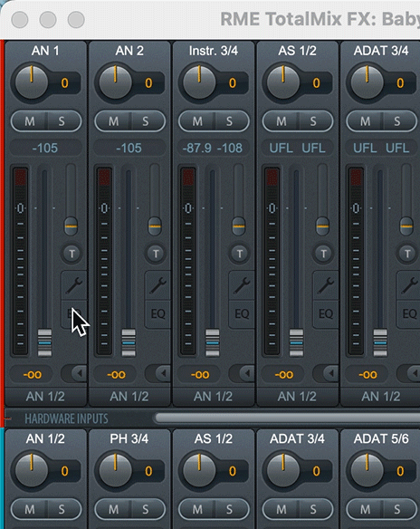Solo the lower AS 1/2 channel
This screenshot has height=529, width=420.
pos(230,509)
